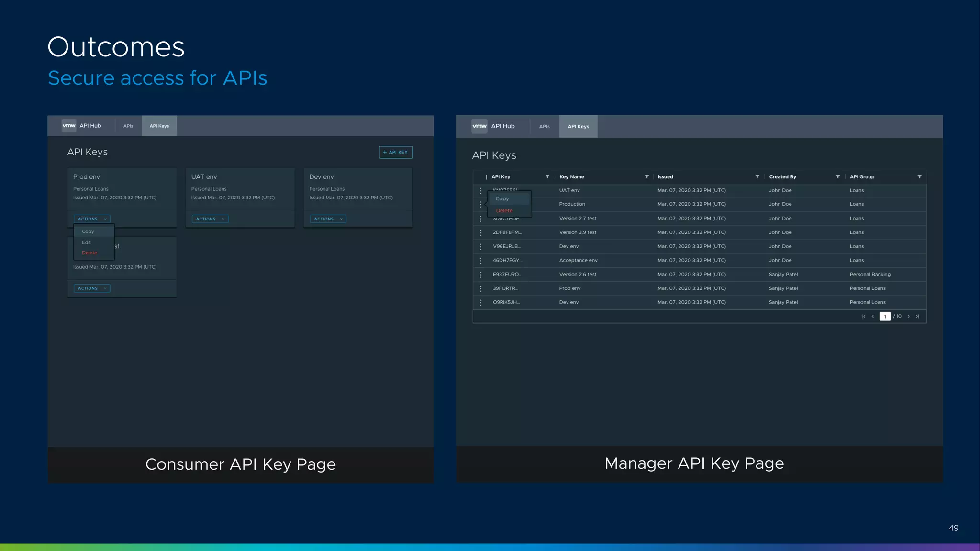Image resolution: width=980 pixels, height=551 pixels.
Task: Click the UAT env card title
Action: click(x=204, y=177)
